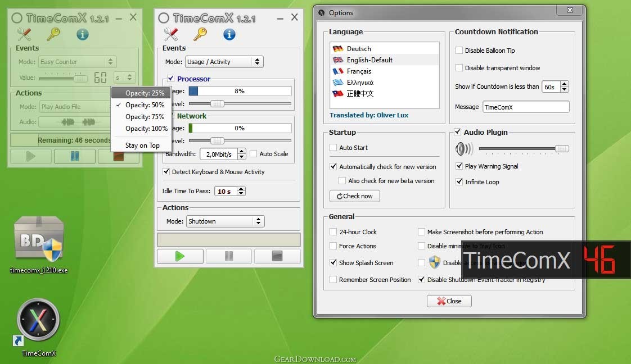The width and height of the screenshot is (631, 364).
Task: Click Network level slider handle
Action: [217, 140]
